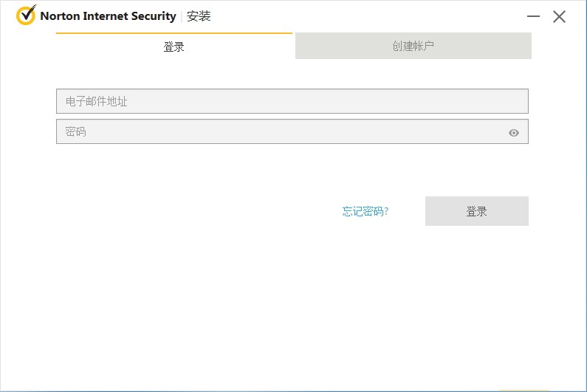Click the 电子邮件地址 placeholder text
Image resolution: width=587 pixels, height=392 pixels.
97,101
